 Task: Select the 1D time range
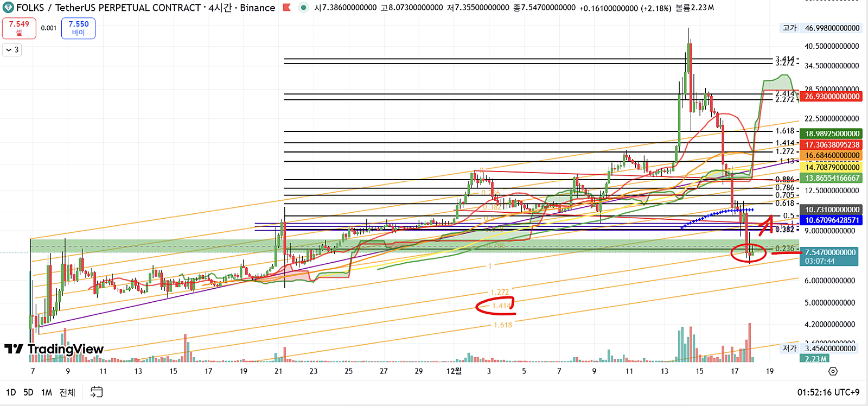[11, 392]
